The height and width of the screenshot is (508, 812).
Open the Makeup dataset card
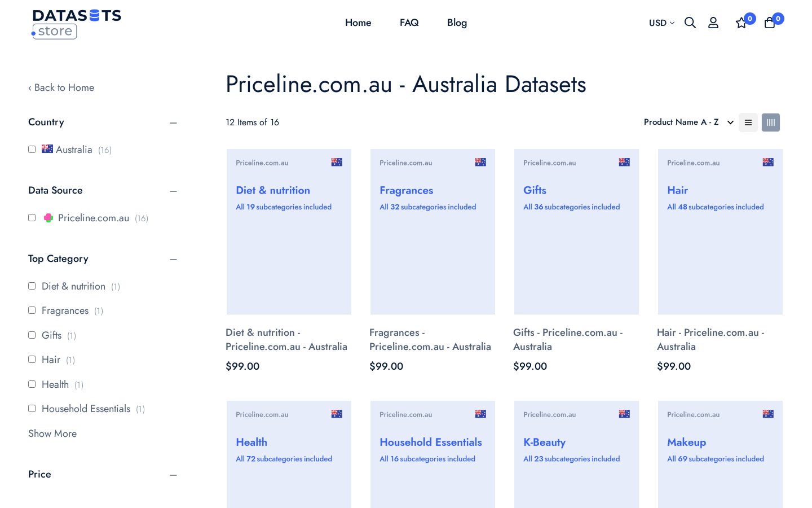720,454
